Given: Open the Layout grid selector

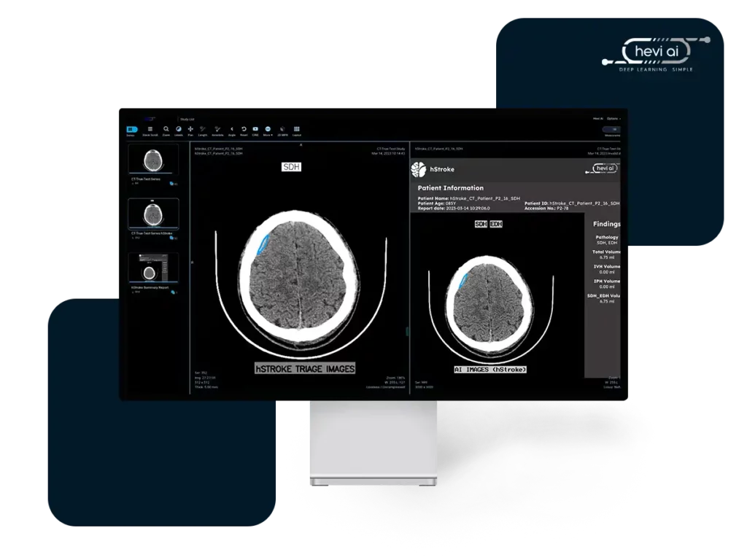Looking at the screenshot, I should tap(297, 130).
